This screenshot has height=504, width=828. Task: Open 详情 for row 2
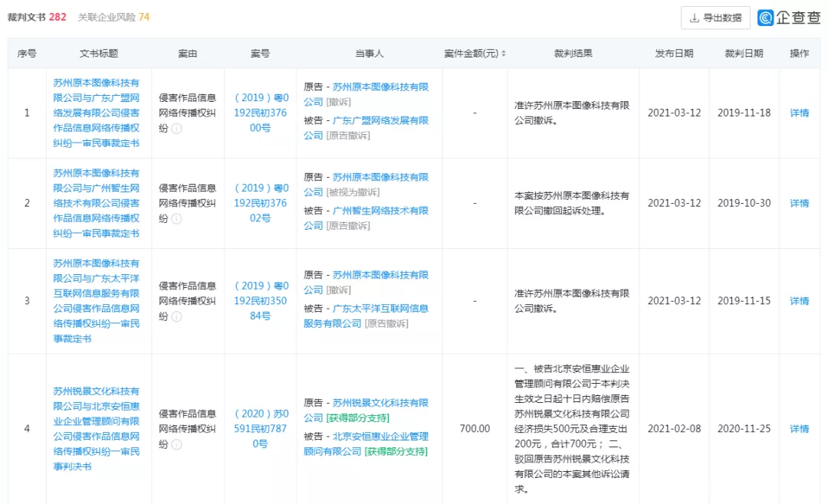[799, 203]
